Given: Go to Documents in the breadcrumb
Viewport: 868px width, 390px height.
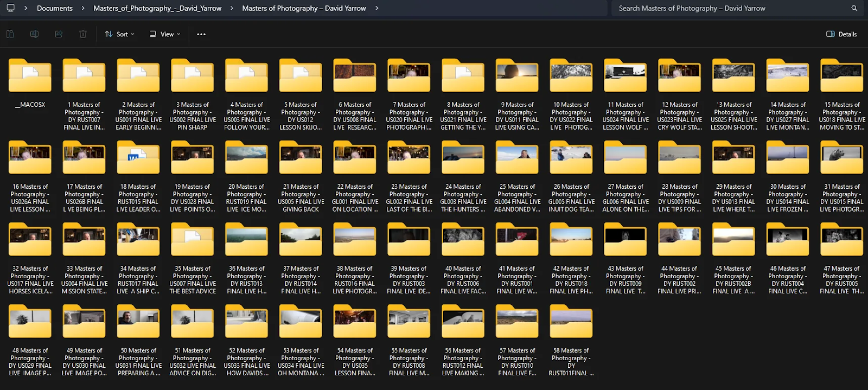Looking at the screenshot, I should (x=54, y=8).
